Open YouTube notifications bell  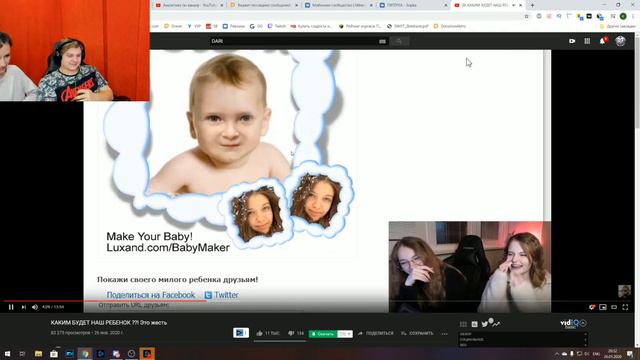coord(603,41)
